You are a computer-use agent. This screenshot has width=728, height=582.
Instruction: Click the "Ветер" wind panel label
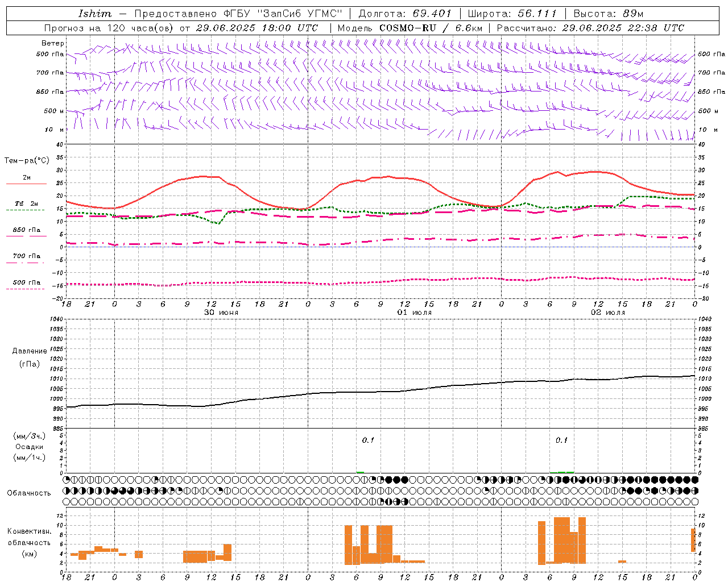pyautogui.click(x=53, y=43)
